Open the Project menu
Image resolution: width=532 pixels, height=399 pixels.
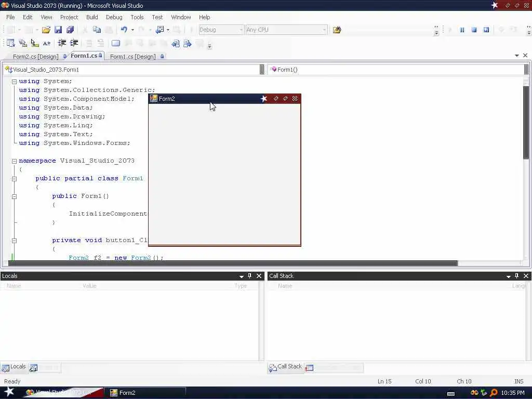pos(69,17)
